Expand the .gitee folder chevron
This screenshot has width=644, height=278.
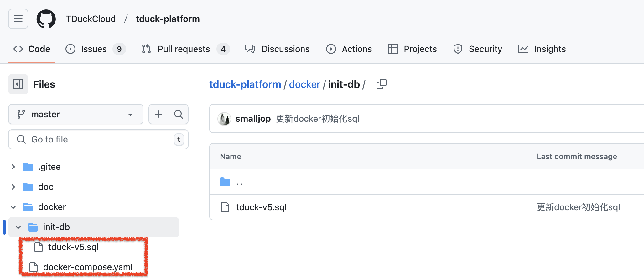pos(13,167)
